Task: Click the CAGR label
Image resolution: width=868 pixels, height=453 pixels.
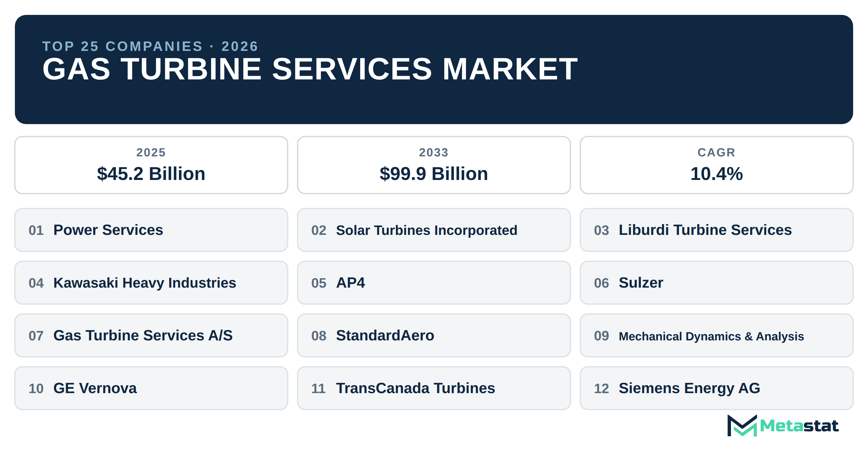Action: [716, 152]
